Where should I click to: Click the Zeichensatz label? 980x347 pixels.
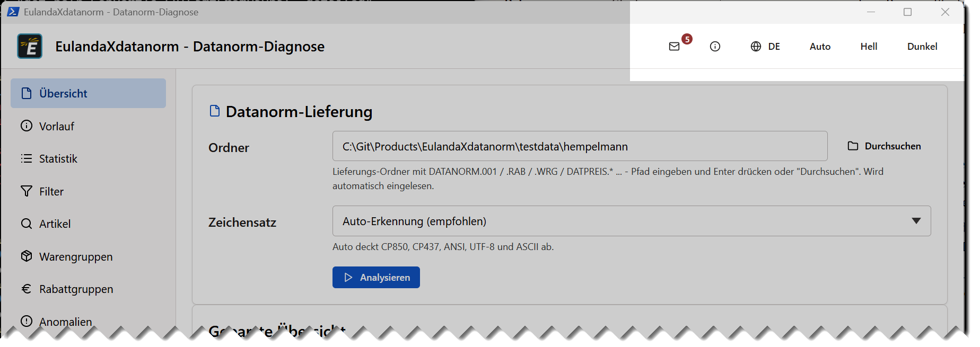242,223
